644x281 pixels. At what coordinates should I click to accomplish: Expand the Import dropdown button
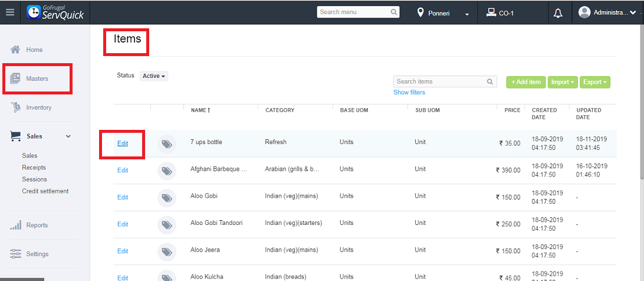click(x=563, y=82)
